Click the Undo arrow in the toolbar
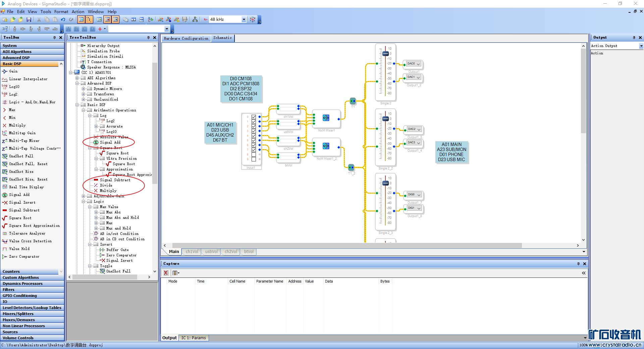The height and width of the screenshot is (349, 644). [63, 20]
